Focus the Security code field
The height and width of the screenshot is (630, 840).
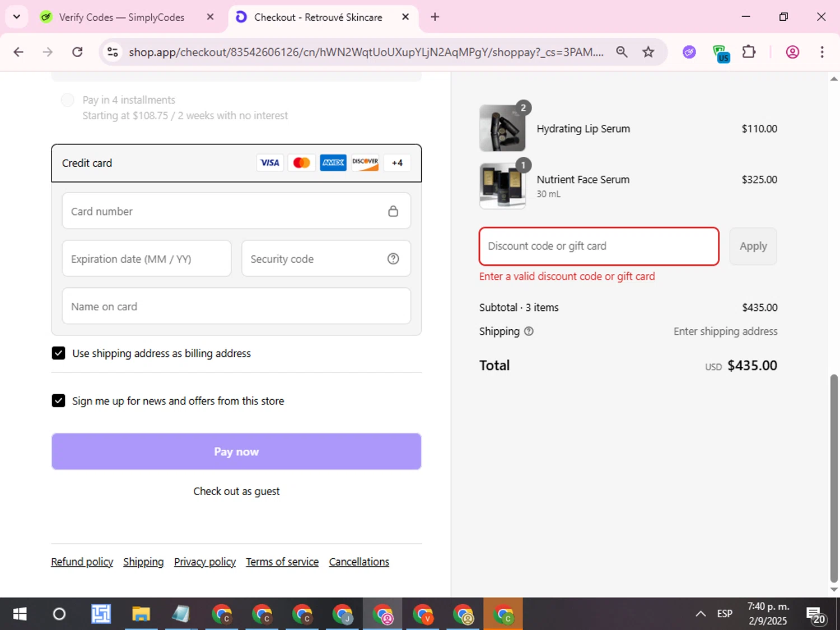326,259
